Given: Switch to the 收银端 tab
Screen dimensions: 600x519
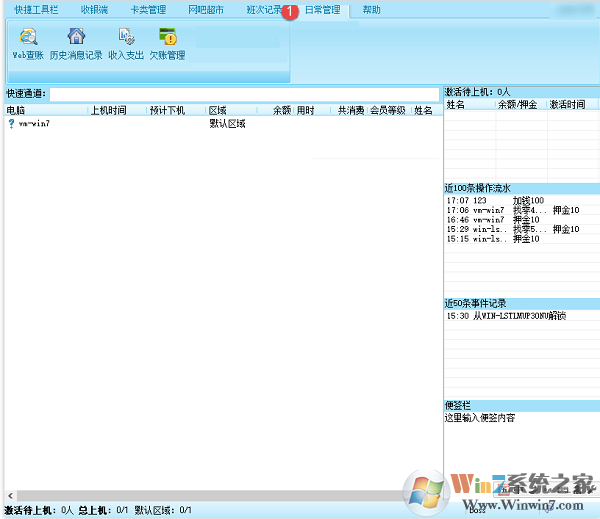Looking at the screenshot, I should [94, 10].
